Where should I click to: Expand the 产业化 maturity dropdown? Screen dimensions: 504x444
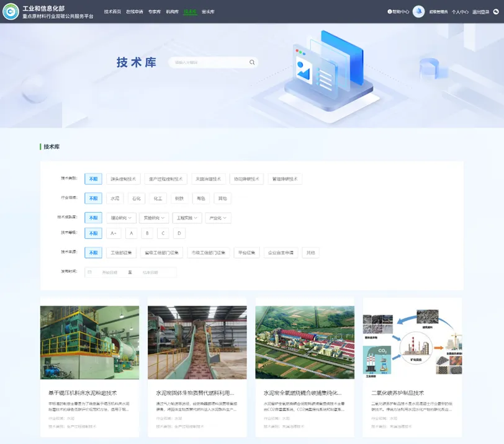218,218
